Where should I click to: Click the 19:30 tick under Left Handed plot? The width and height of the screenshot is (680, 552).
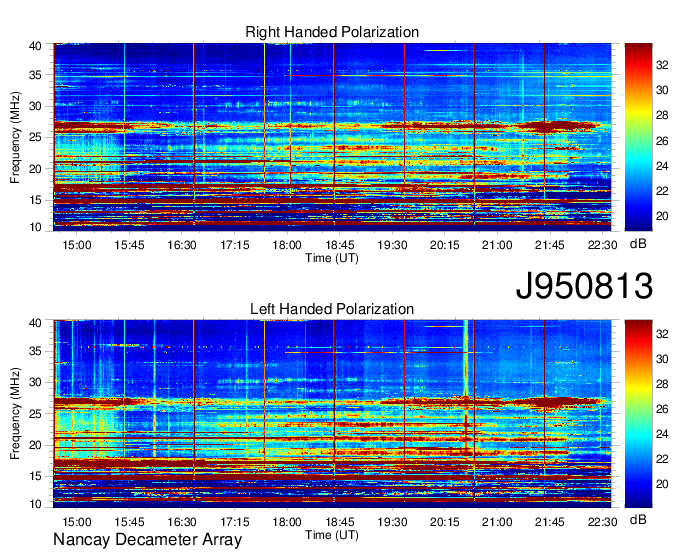pos(392,522)
